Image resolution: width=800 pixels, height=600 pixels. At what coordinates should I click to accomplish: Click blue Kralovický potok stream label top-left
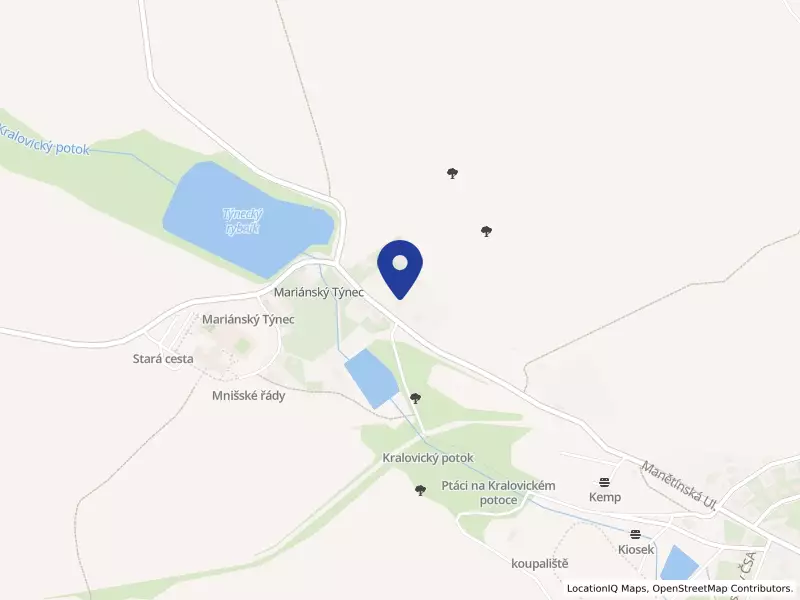[x=43, y=140]
